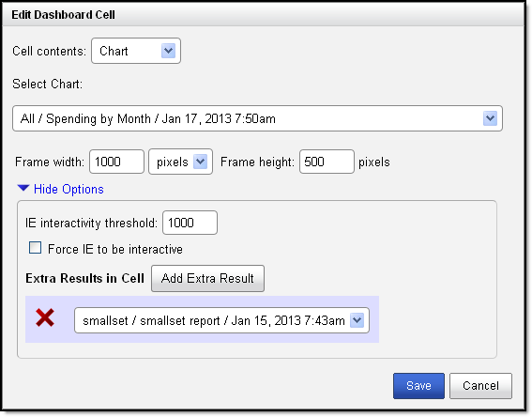Image resolution: width=532 pixels, height=417 pixels.
Task: Open the Select Chart dropdown list
Action: [257, 118]
